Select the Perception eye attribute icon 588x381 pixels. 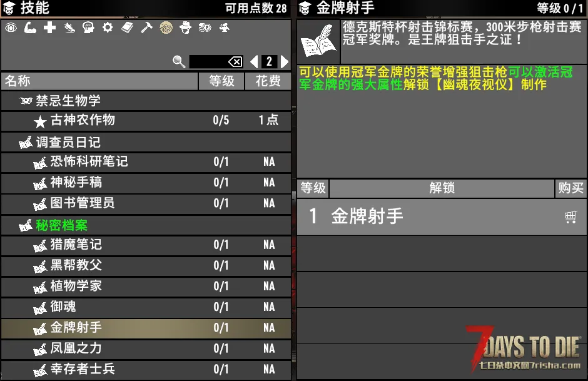(x=11, y=28)
